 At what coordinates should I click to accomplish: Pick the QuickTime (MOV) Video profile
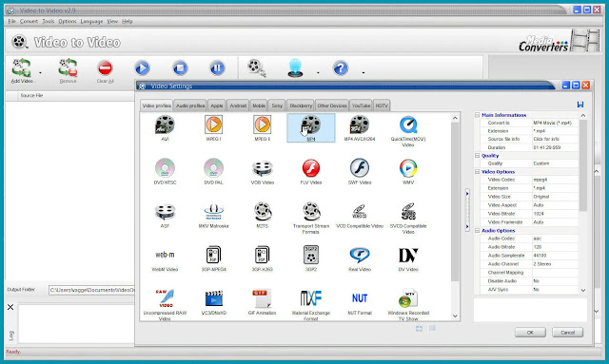pos(408,125)
